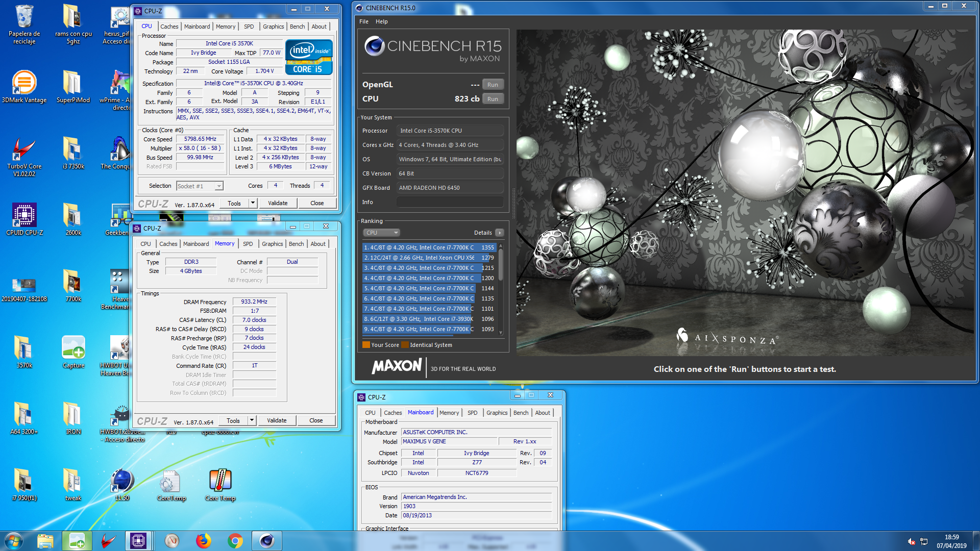
Task: Open the i7 950(f1) folder icon
Action: click(x=24, y=485)
